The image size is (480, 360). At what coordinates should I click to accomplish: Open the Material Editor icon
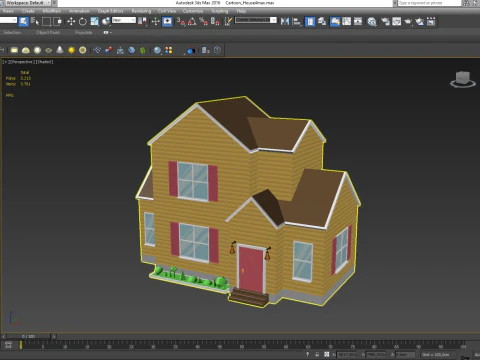[x=372, y=22]
